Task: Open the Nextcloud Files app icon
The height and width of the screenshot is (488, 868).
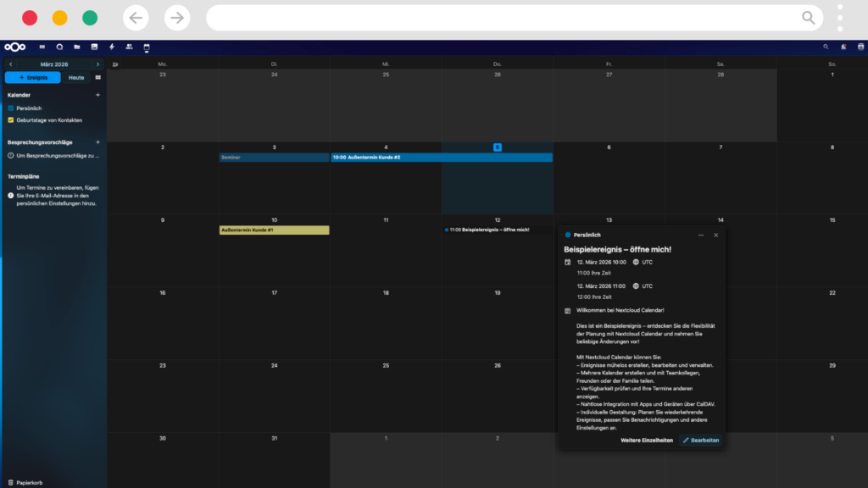Action: 76,47
